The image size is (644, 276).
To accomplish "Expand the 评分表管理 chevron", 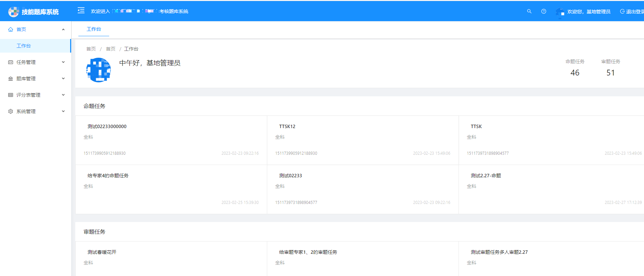I will coord(63,95).
